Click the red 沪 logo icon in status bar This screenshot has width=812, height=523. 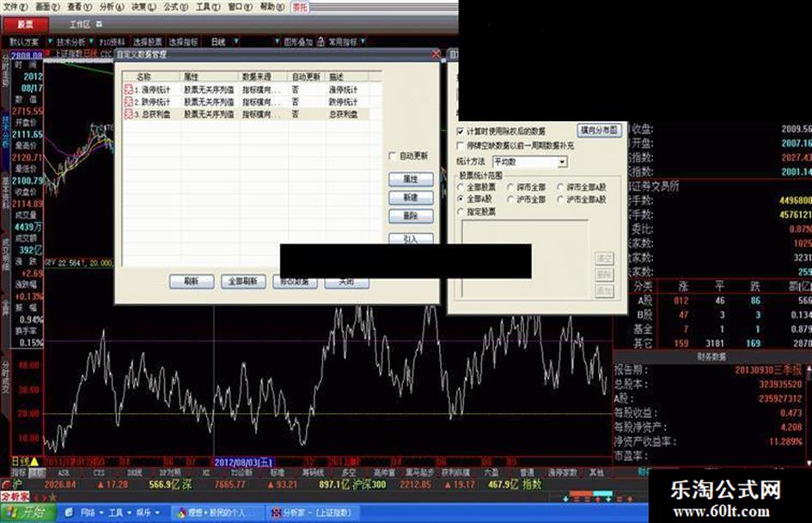(x=6, y=484)
